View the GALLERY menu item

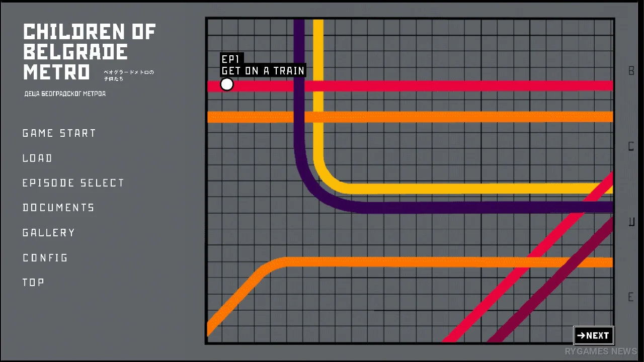49,233
